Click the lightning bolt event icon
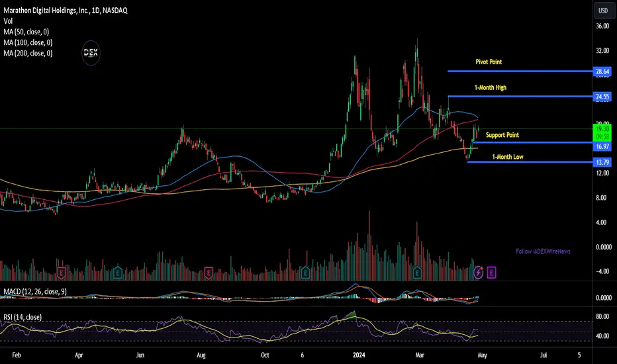The image size is (617, 364). pos(478,272)
